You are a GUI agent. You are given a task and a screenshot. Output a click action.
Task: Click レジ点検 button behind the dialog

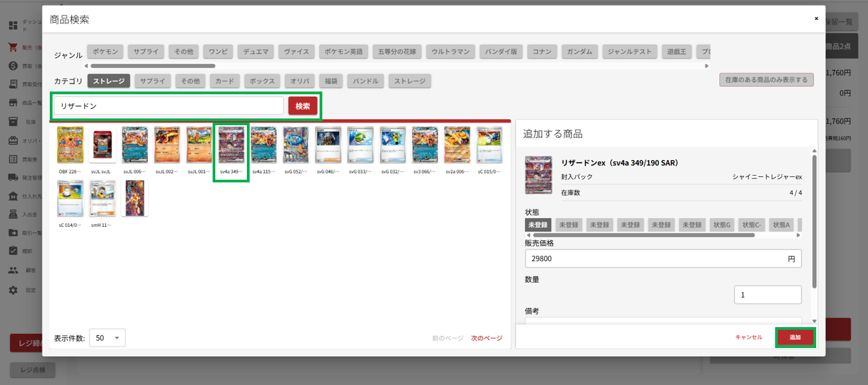[32, 370]
